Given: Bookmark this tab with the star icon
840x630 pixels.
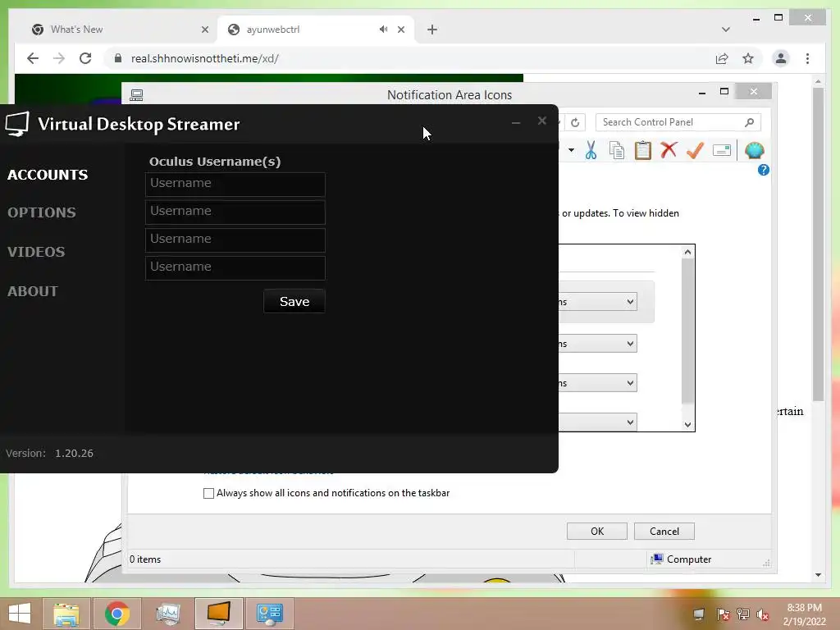Looking at the screenshot, I should pyautogui.click(x=748, y=58).
